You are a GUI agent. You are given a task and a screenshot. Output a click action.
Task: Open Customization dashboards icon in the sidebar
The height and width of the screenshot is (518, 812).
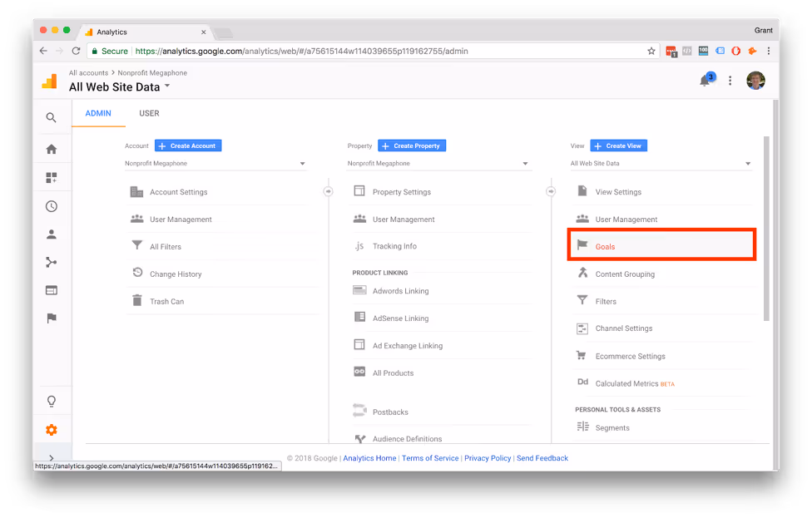[52, 177]
